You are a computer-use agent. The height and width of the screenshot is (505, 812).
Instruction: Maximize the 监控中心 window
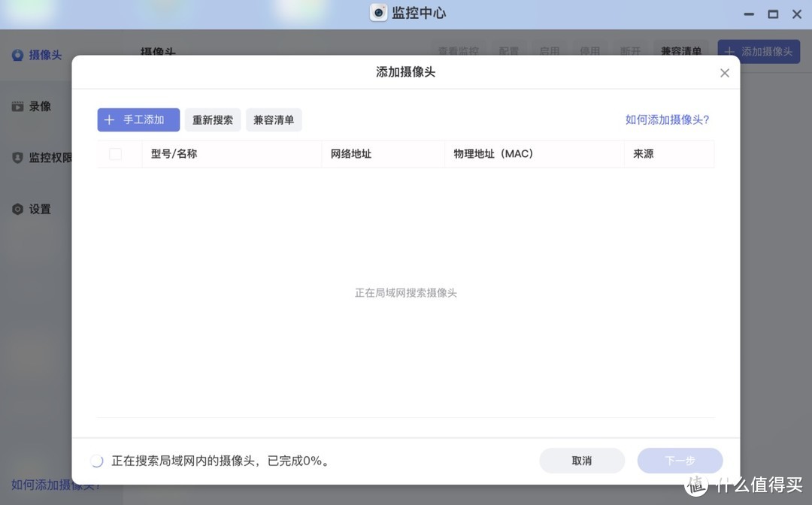(772, 14)
